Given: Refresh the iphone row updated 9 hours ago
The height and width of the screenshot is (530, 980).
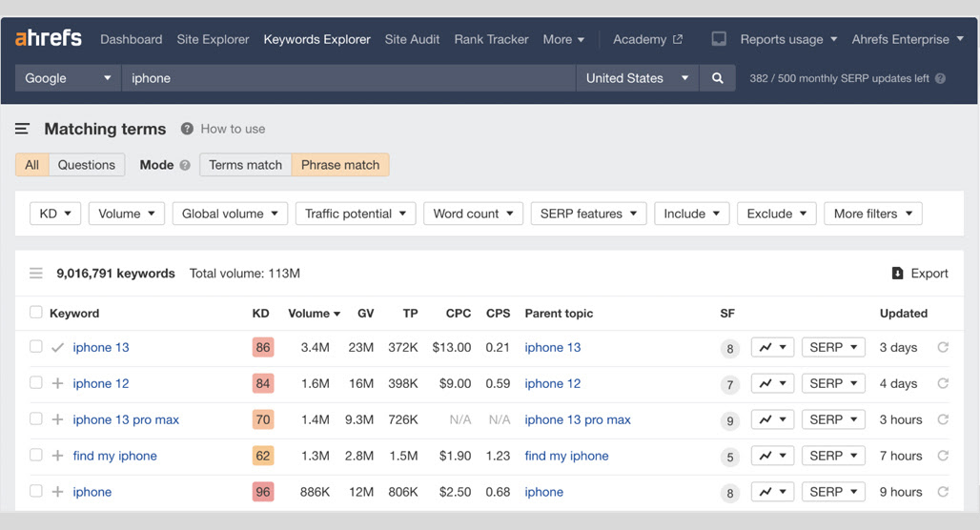Looking at the screenshot, I should pyautogui.click(x=943, y=492).
